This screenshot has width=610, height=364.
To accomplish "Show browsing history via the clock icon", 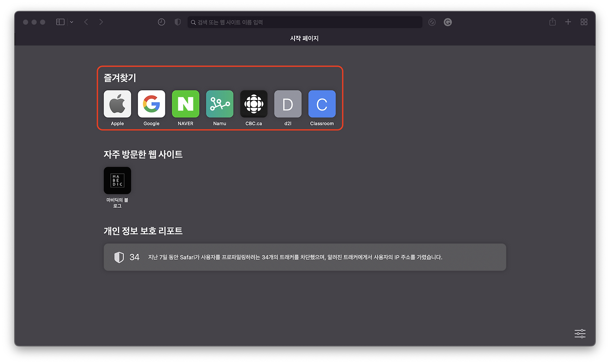I will point(162,22).
